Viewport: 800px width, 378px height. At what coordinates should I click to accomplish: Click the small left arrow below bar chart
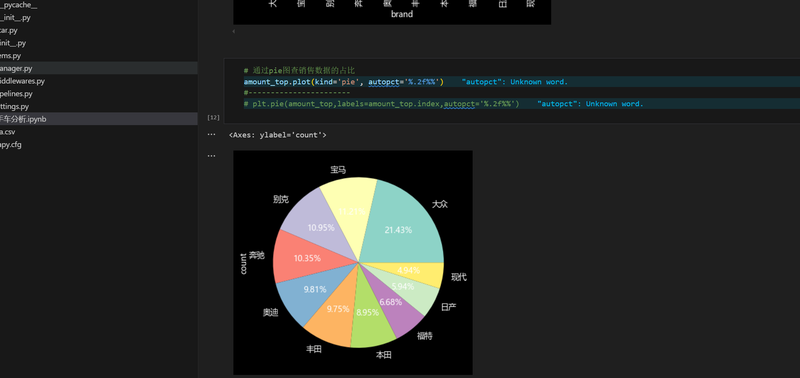point(234,32)
